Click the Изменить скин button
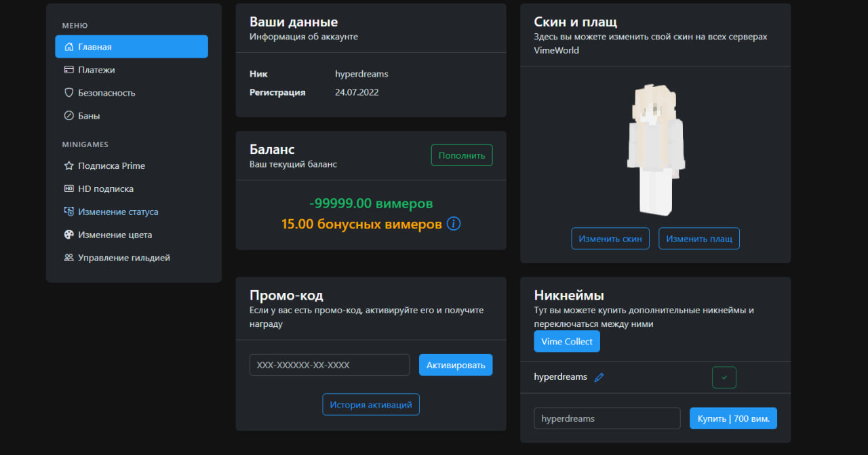This screenshot has height=455, width=868. 610,239
